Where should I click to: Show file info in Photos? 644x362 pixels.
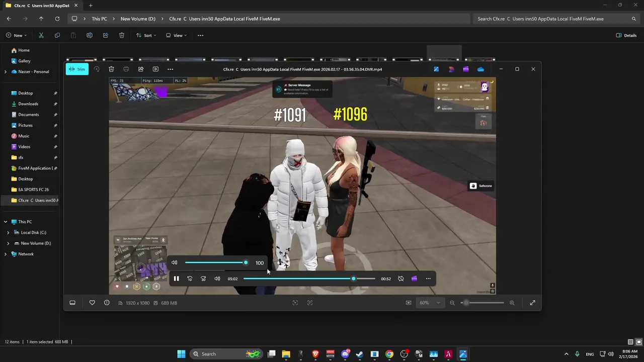tap(107, 303)
